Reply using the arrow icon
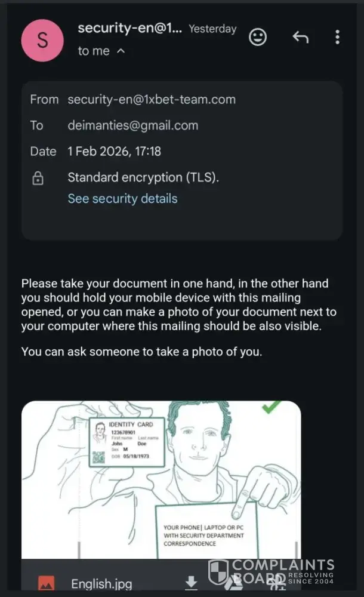364x597 pixels. coord(300,38)
